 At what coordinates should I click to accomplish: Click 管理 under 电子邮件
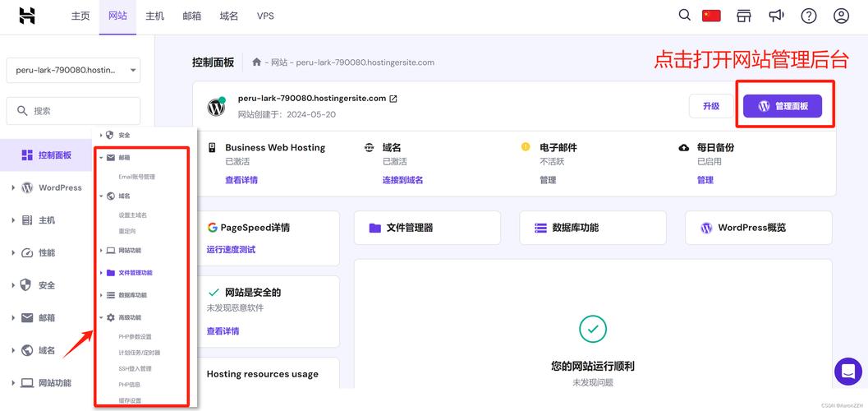click(x=548, y=180)
